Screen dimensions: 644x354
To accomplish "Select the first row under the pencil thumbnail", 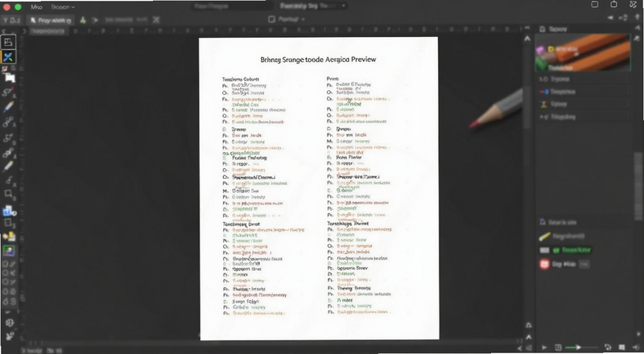I will [x=582, y=79].
